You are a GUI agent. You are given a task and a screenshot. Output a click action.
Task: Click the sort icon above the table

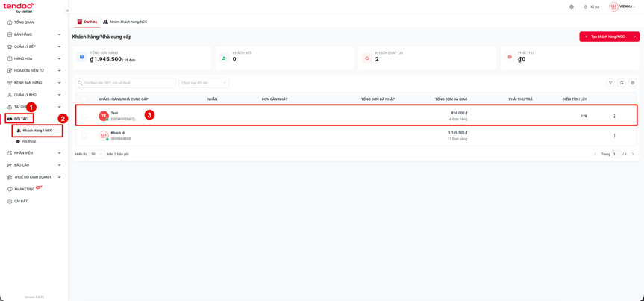[622, 83]
